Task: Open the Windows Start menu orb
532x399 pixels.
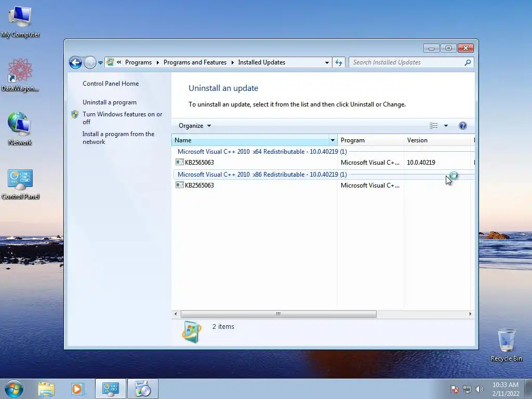Action: click(x=14, y=389)
